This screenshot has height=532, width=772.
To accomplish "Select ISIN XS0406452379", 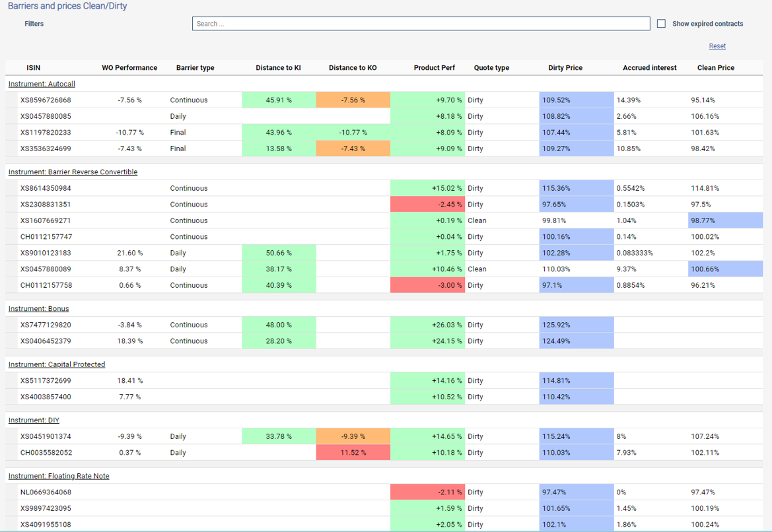I will tap(46, 341).
